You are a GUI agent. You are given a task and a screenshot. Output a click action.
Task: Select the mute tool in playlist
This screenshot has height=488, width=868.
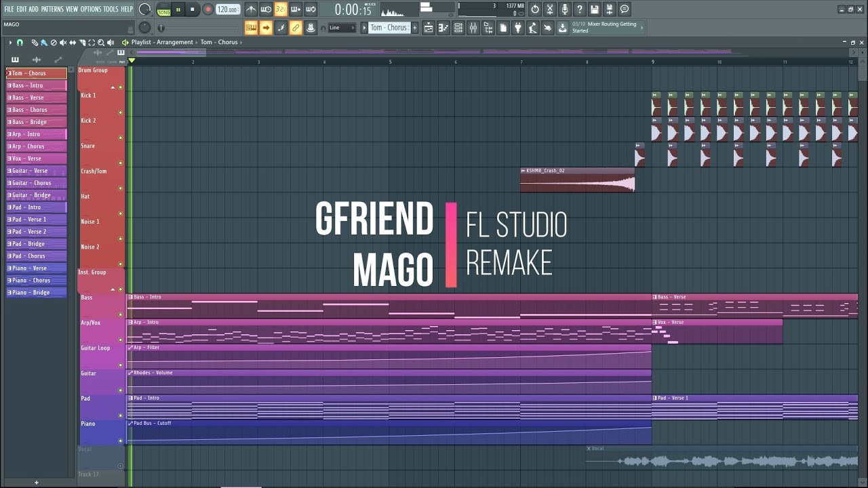coord(63,43)
